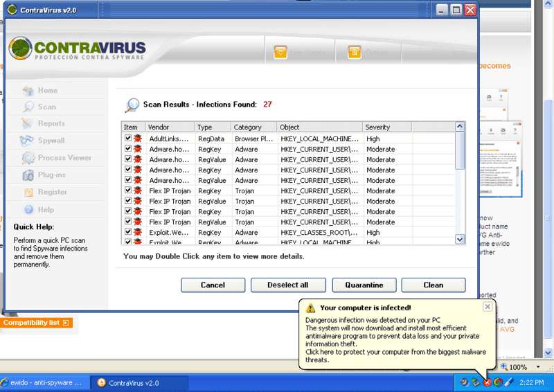
Task: Open Register via its sidebar icon
Action: coord(29,193)
